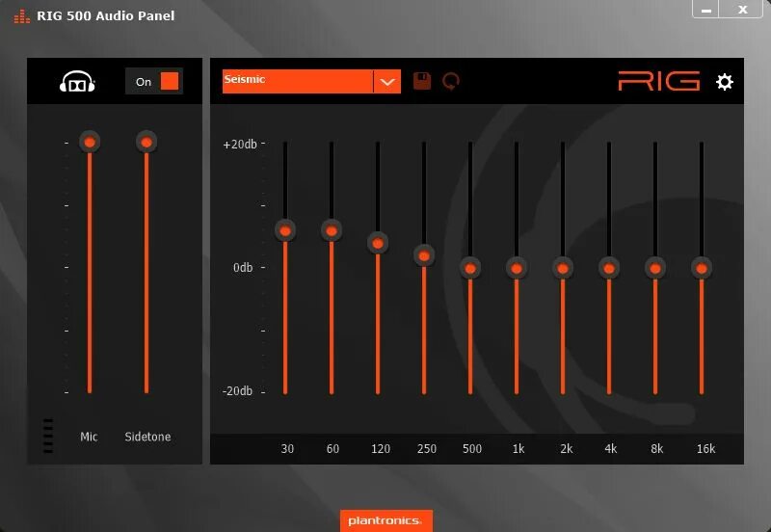
Task: Click the Sidetone slider handle
Action: coord(146,142)
